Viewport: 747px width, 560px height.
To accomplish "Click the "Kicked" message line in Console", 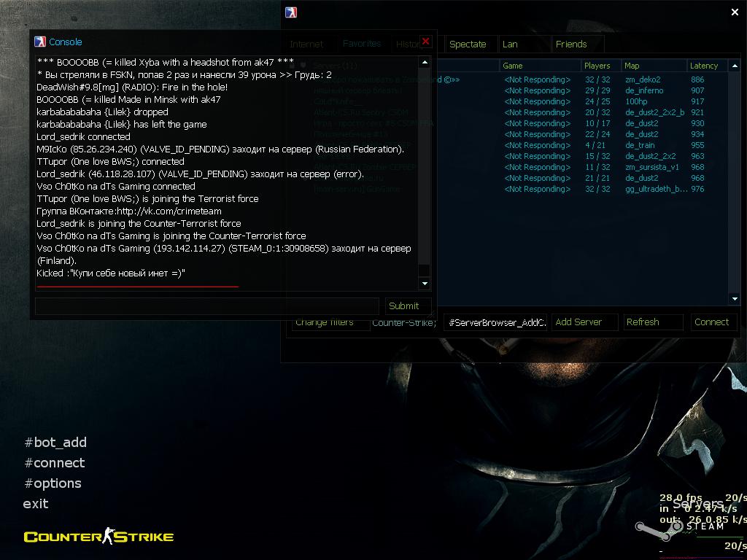I will click(x=111, y=273).
